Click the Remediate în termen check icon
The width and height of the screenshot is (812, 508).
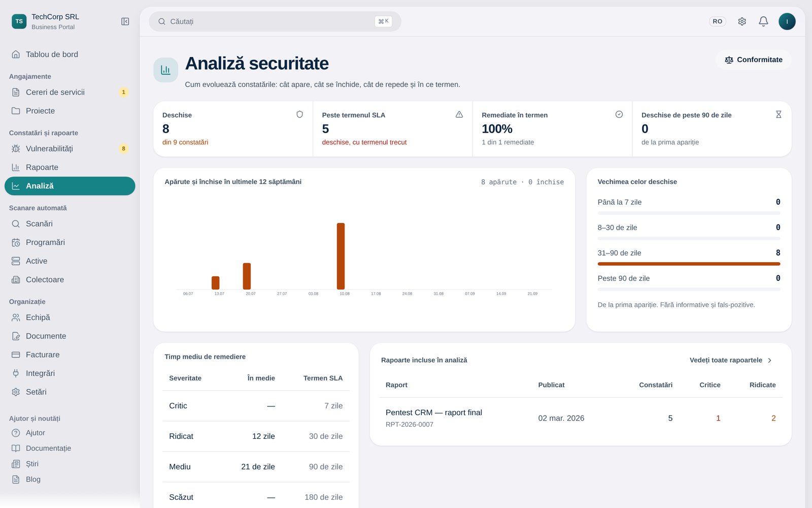tap(619, 114)
